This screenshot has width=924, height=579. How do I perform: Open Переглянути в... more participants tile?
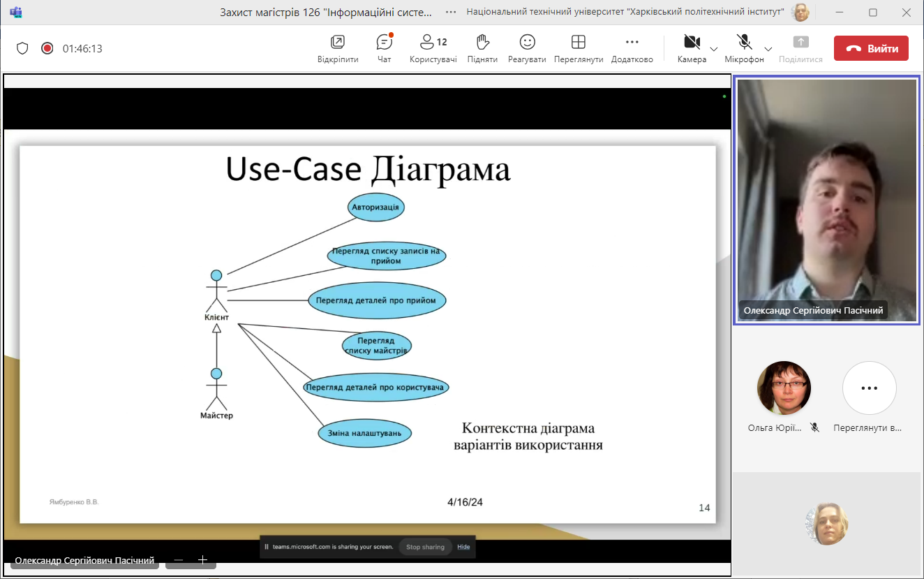[869, 388]
